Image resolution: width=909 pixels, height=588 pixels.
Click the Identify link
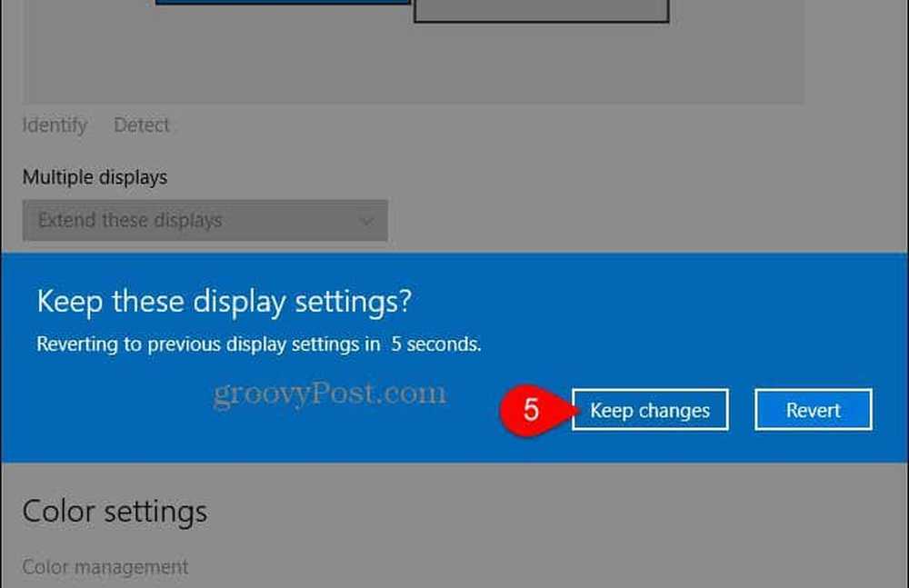[x=55, y=125]
